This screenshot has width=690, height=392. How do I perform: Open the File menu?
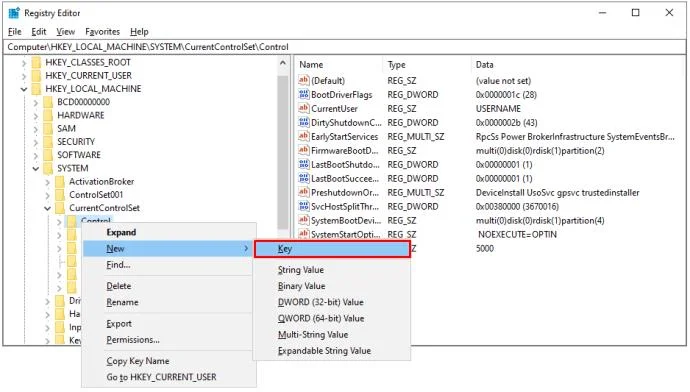tap(15, 32)
